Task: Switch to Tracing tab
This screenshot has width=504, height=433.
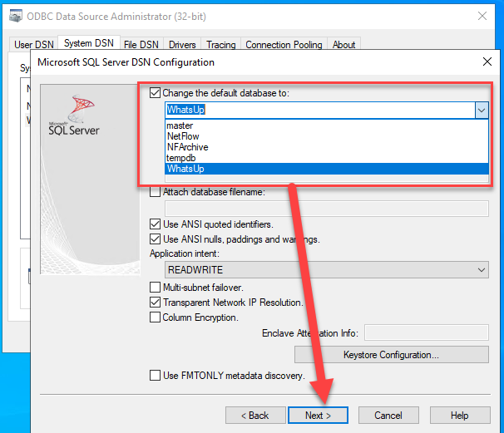Action: click(x=221, y=45)
